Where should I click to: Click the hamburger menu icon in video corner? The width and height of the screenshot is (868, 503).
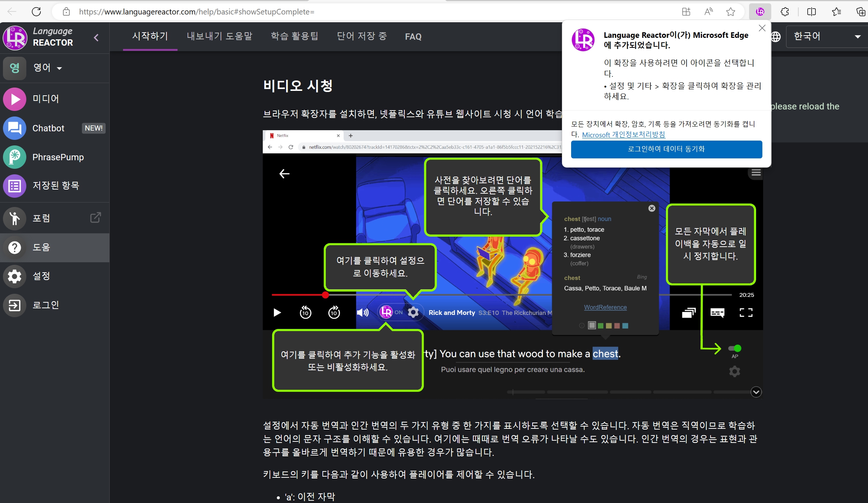point(756,172)
